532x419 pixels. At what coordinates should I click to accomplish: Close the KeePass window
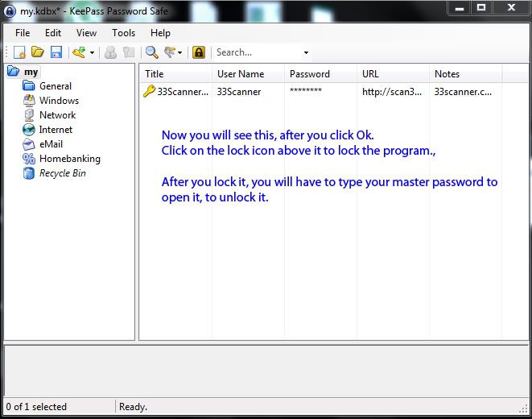[x=511, y=7]
